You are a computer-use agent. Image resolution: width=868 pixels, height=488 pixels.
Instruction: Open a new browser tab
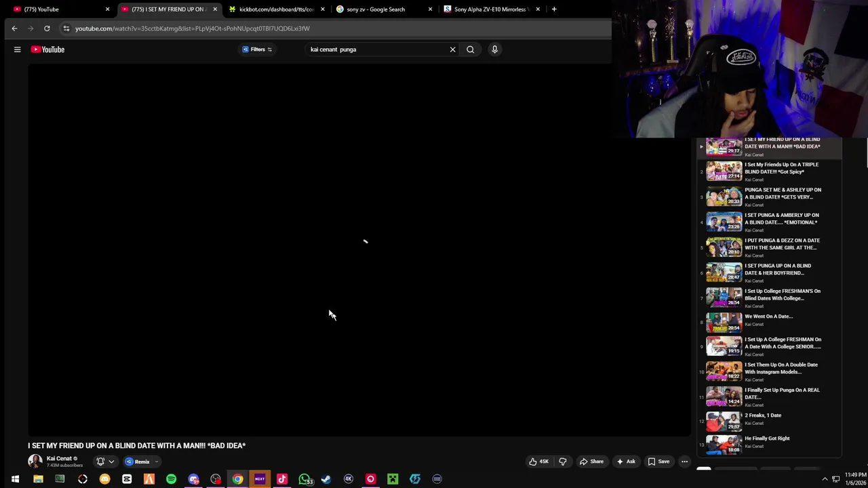pos(554,9)
